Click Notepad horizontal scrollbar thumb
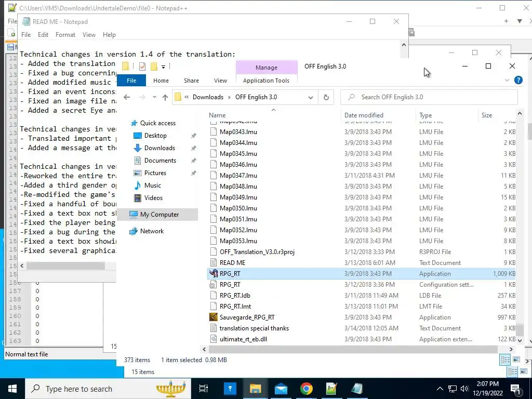Screen dimensions: 532x399 65,265
